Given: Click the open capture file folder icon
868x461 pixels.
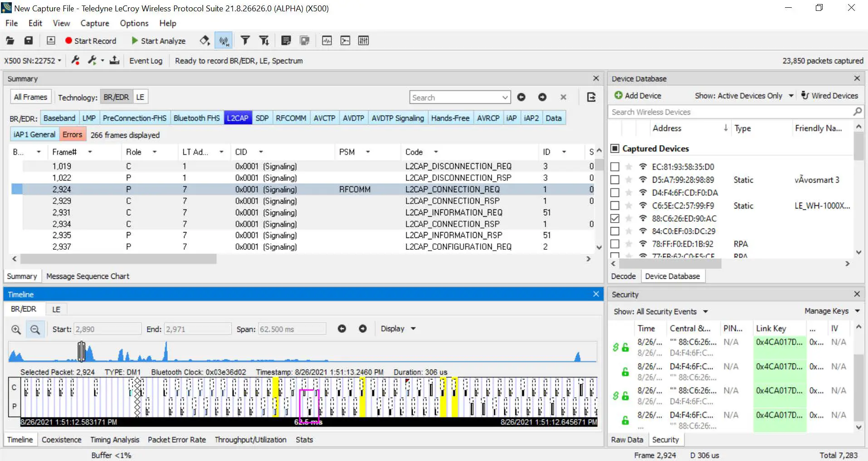Looking at the screenshot, I should [x=10, y=41].
